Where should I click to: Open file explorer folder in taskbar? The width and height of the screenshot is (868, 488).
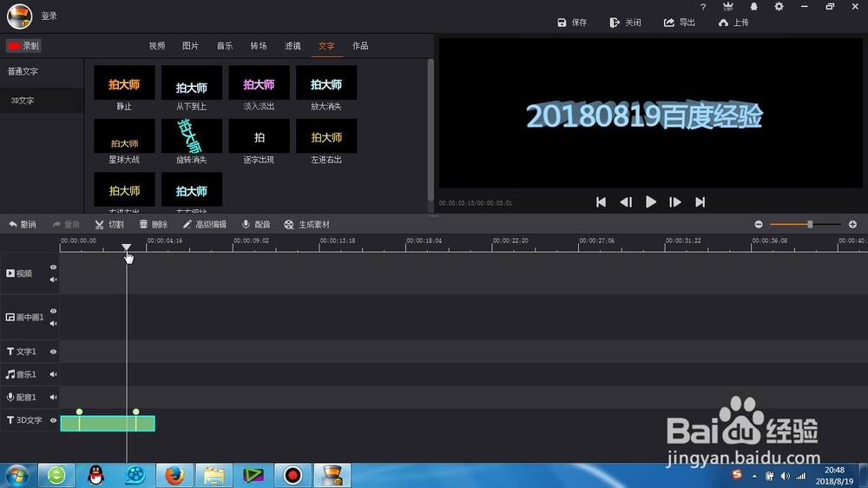(214, 475)
